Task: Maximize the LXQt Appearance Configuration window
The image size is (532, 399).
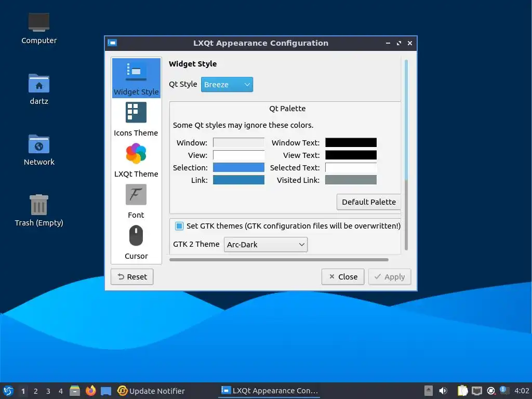Action: (x=399, y=43)
